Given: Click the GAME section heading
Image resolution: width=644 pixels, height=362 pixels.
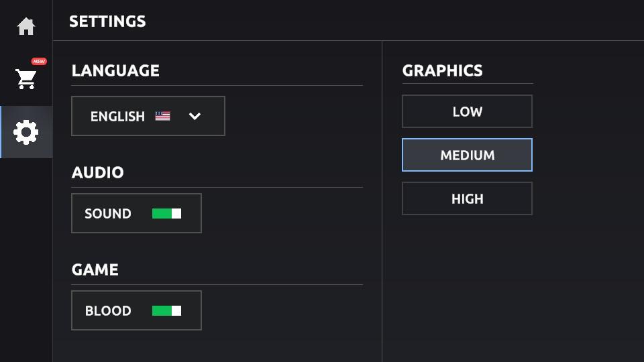Looking at the screenshot, I should [95, 269].
